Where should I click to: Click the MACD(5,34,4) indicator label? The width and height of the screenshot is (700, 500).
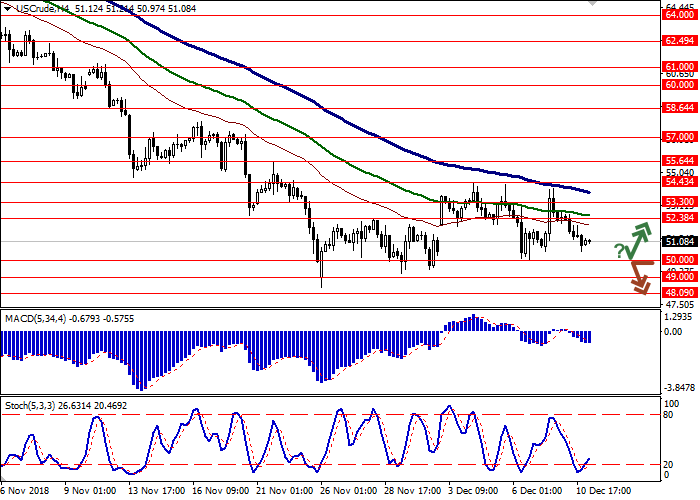coord(39,318)
